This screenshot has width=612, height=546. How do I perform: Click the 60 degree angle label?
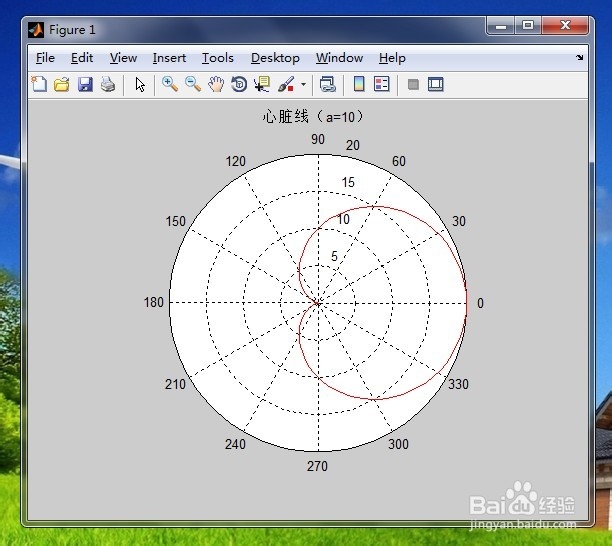[399, 161]
